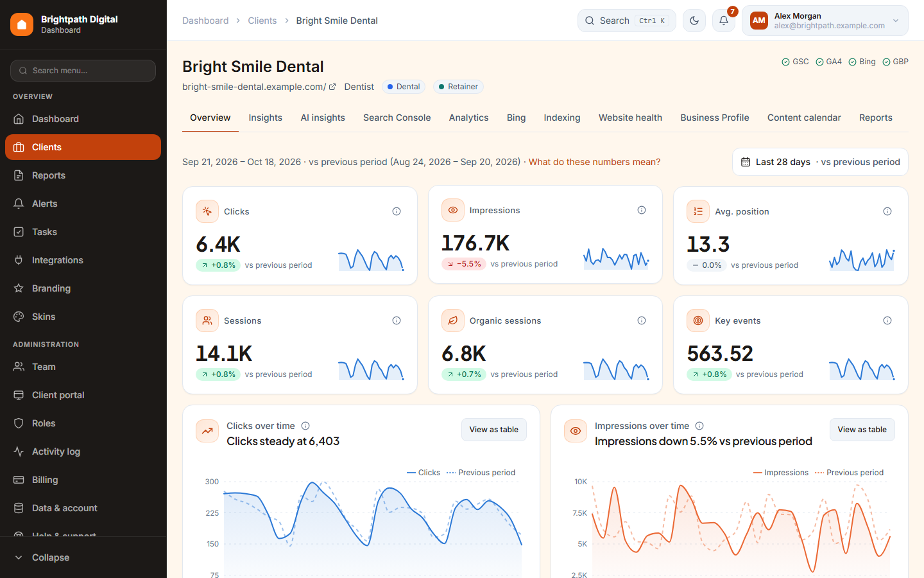Switch to the AI insights tab
Screen dimensions: 924x578
(323, 118)
